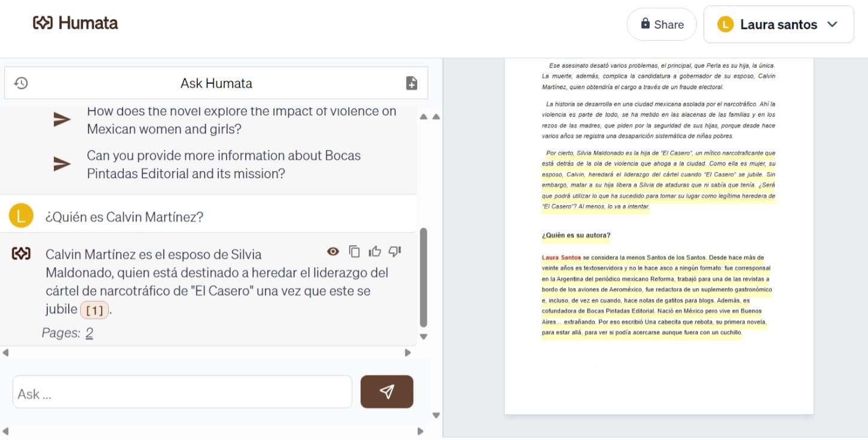Click the question '¿Quién es Calvin Martínez?'
This screenshot has width=868, height=440.
[x=124, y=217]
